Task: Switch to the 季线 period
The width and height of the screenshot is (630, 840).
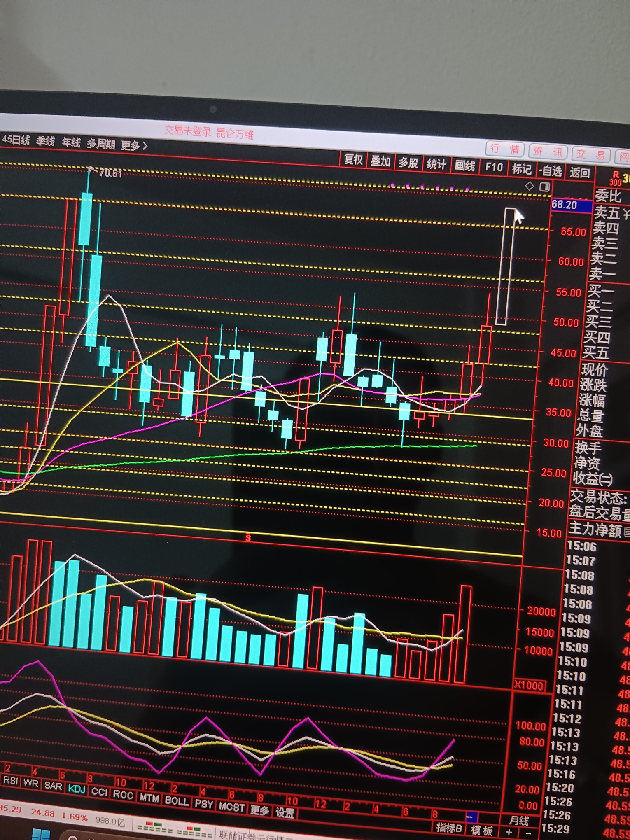Action: click(x=45, y=141)
